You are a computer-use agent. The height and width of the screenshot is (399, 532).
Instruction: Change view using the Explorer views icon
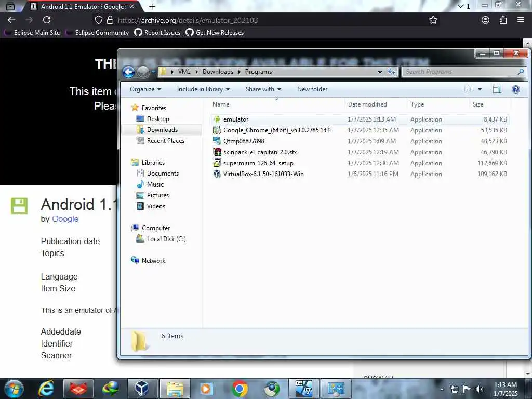point(469,89)
